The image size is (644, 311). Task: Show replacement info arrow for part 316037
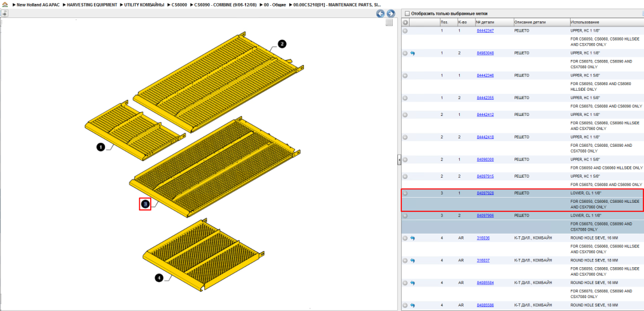tap(412, 261)
